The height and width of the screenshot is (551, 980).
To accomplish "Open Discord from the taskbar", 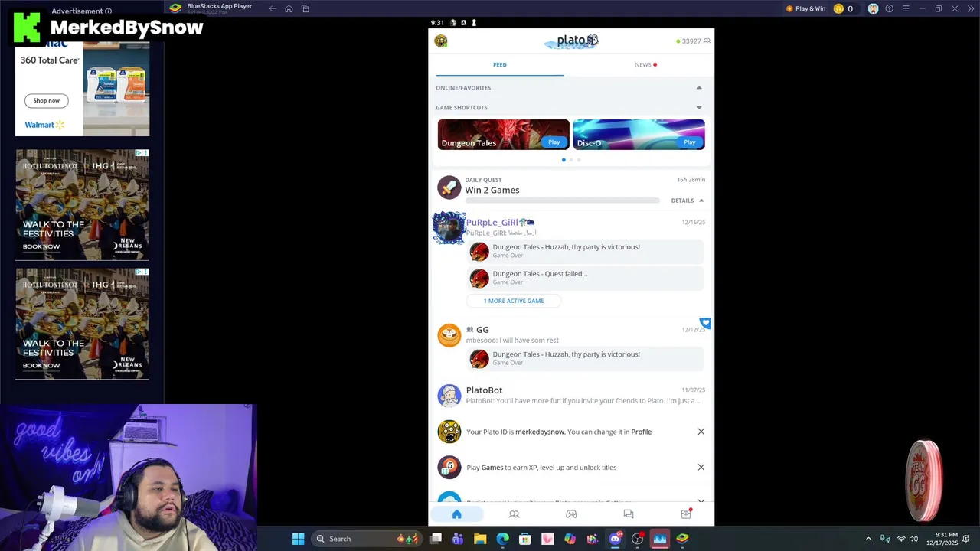I will coord(615,539).
